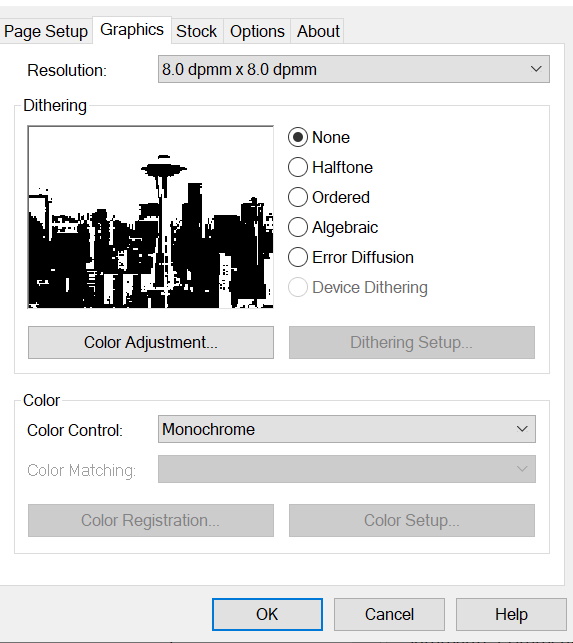Image resolution: width=573 pixels, height=643 pixels.
Task: Pick Error Diffusion dithering
Action: point(351,257)
